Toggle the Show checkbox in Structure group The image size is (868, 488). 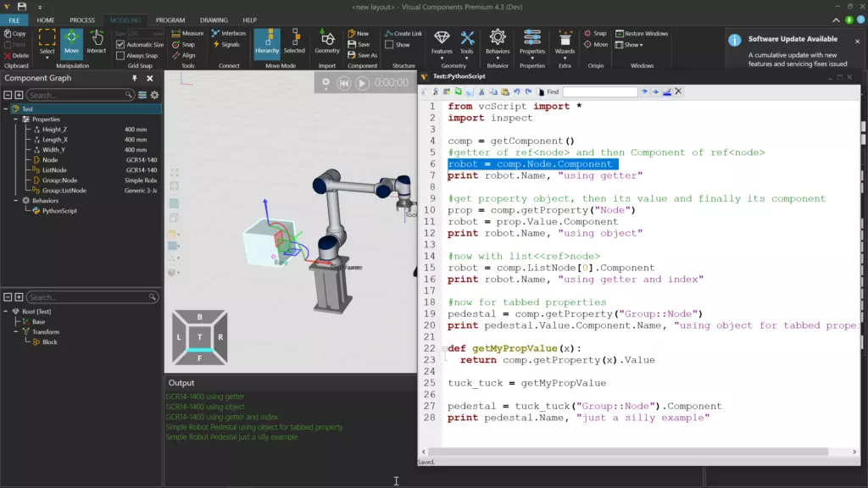(389, 45)
